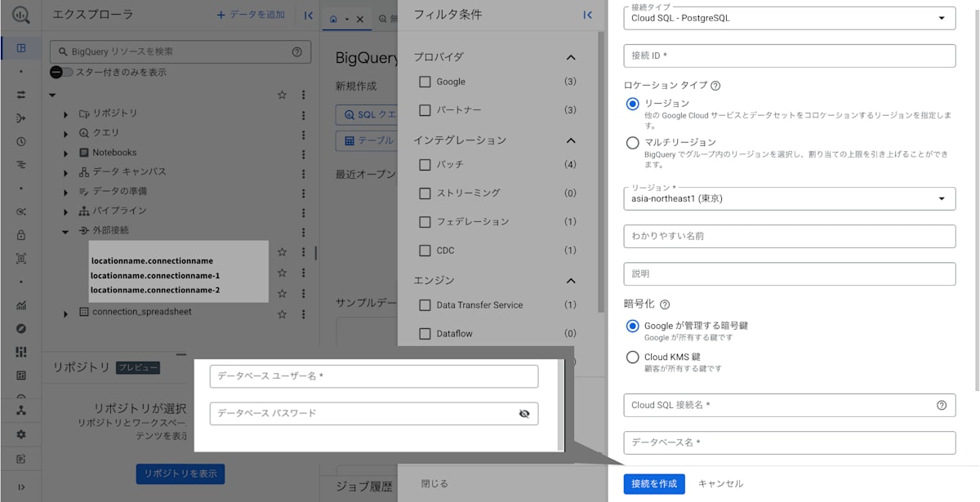The height and width of the screenshot is (502, 980).
Task: Star the locationname.connectionname-1 connection
Action: pos(283,273)
